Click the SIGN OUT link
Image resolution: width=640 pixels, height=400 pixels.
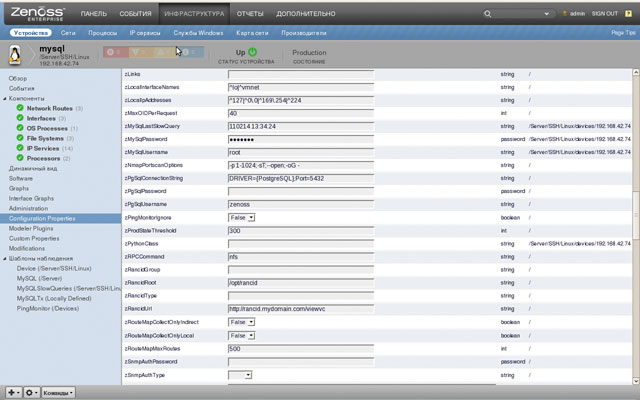(605, 13)
